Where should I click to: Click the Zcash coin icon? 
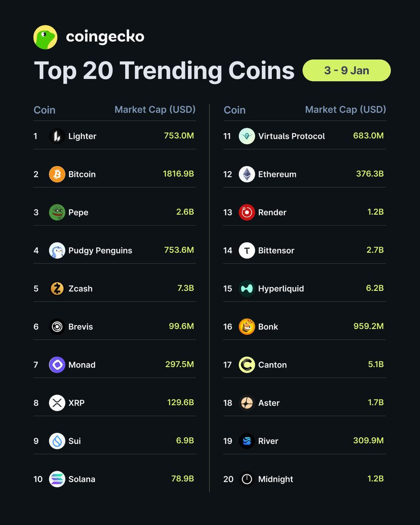coord(57,288)
